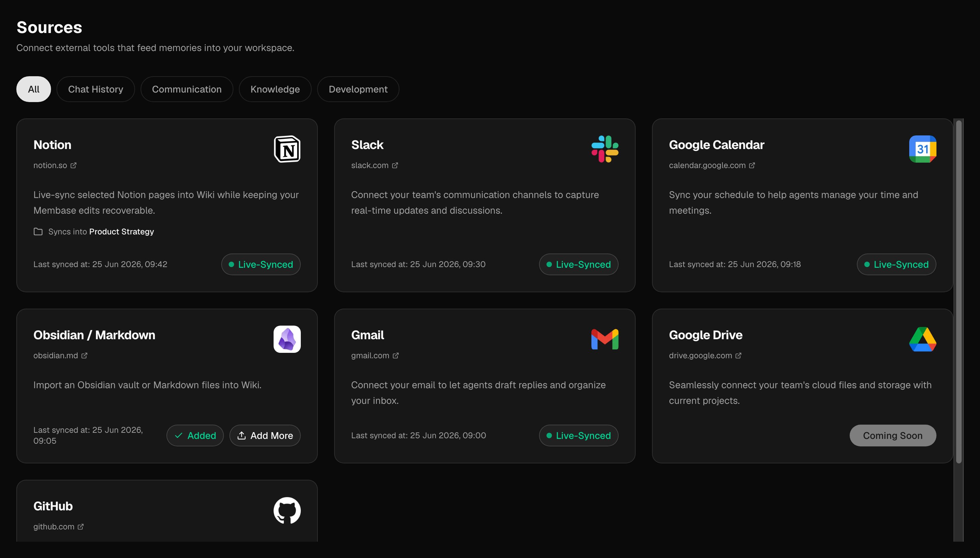Open the Product Strategy folder link

121,231
